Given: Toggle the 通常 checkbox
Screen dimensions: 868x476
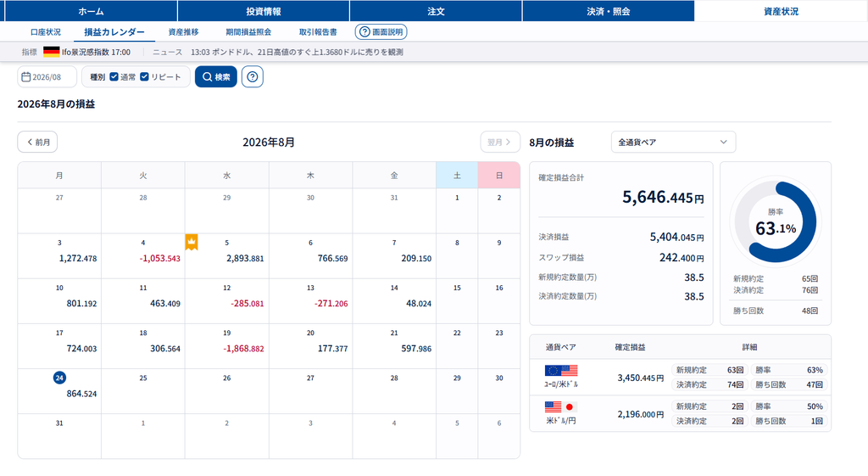Looking at the screenshot, I should click(x=114, y=76).
